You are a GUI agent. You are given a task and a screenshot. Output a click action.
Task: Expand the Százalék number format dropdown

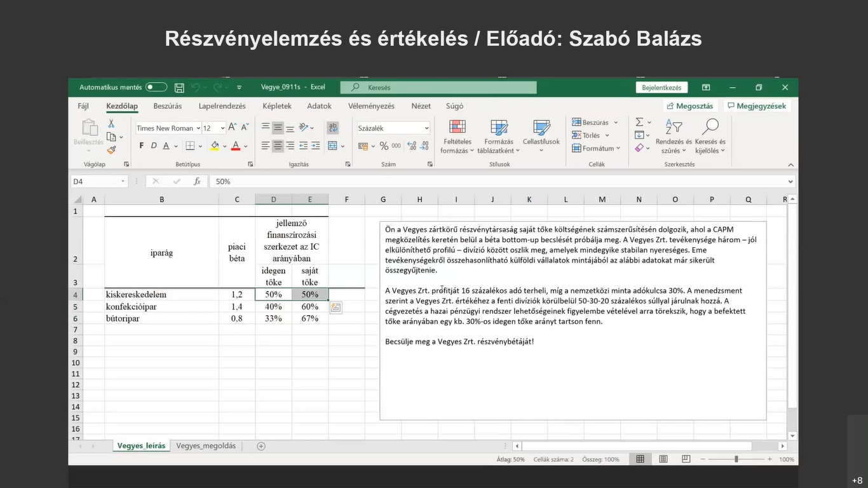pos(426,128)
